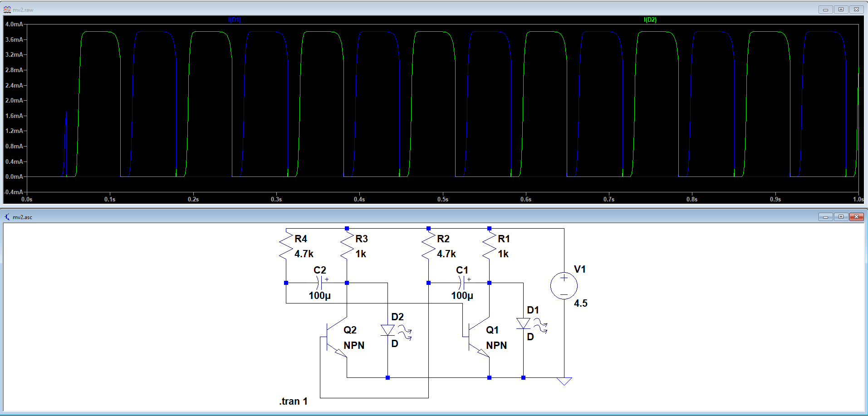Click the I(D2) trace label
The width and height of the screenshot is (868, 416).
click(650, 20)
